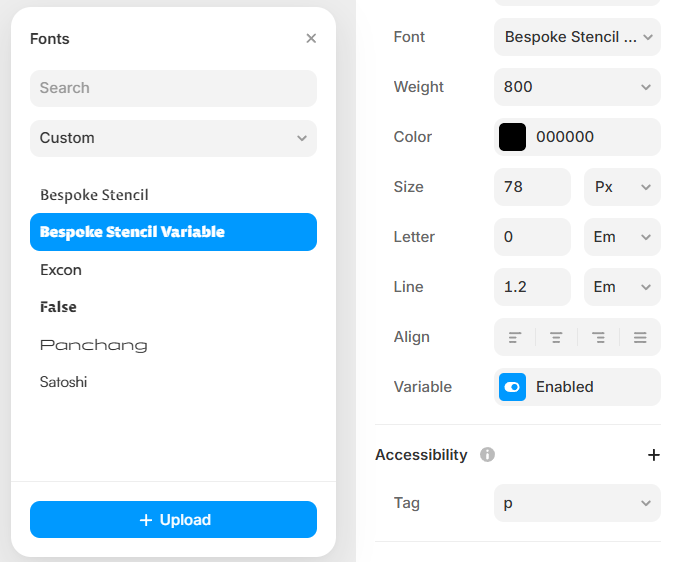The image size is (678, 562).
Task: Click the align center icon
Action: [x=556, y=338]
